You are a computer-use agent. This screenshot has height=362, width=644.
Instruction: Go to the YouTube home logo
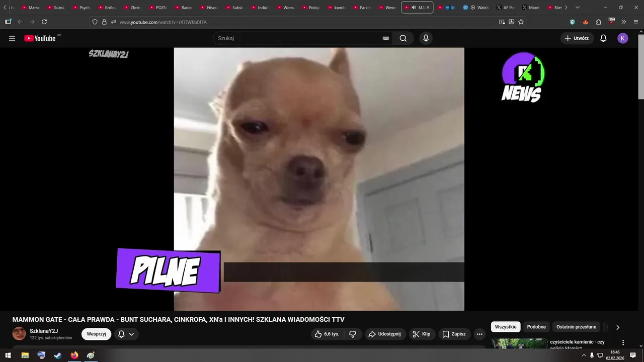tap(40, 38)
